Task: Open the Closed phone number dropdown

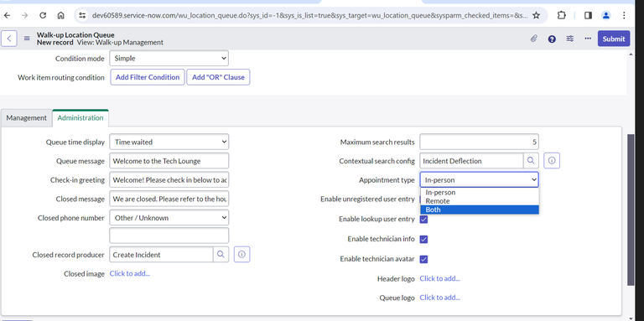Action: (x=169, y=218)
